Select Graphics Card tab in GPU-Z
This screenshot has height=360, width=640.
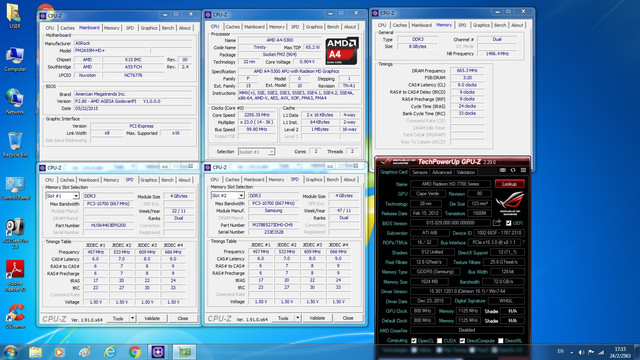click(x=394, y=172)
